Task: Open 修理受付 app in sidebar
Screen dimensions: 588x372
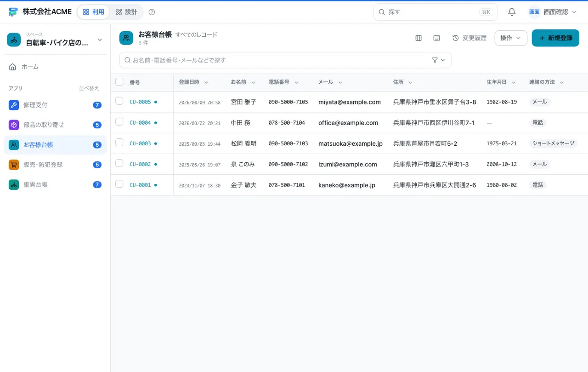Action: point(55,105)
